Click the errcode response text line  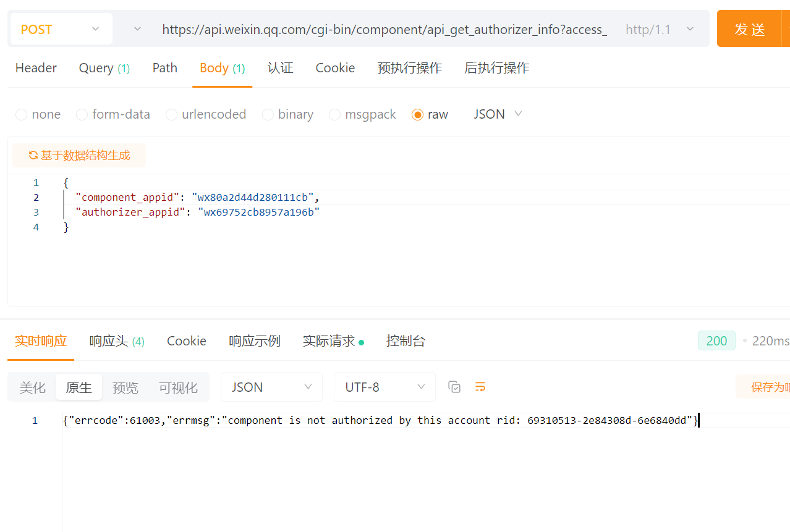(381, 420)
